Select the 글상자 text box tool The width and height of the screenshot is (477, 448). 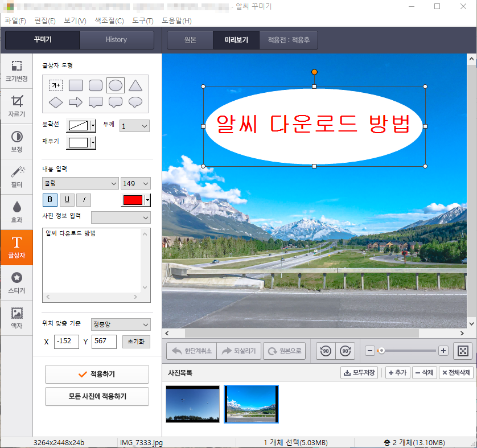click(17, 248)
